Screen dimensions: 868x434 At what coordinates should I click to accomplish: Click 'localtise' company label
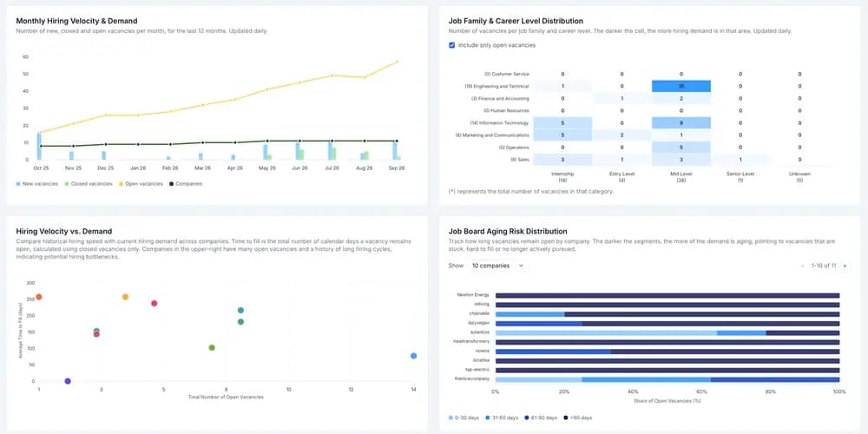coord(481,360)
